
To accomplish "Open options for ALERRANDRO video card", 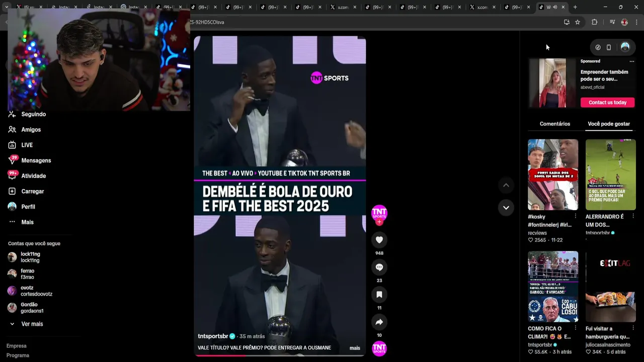I will pyautogui.click(x=633, y=216).
